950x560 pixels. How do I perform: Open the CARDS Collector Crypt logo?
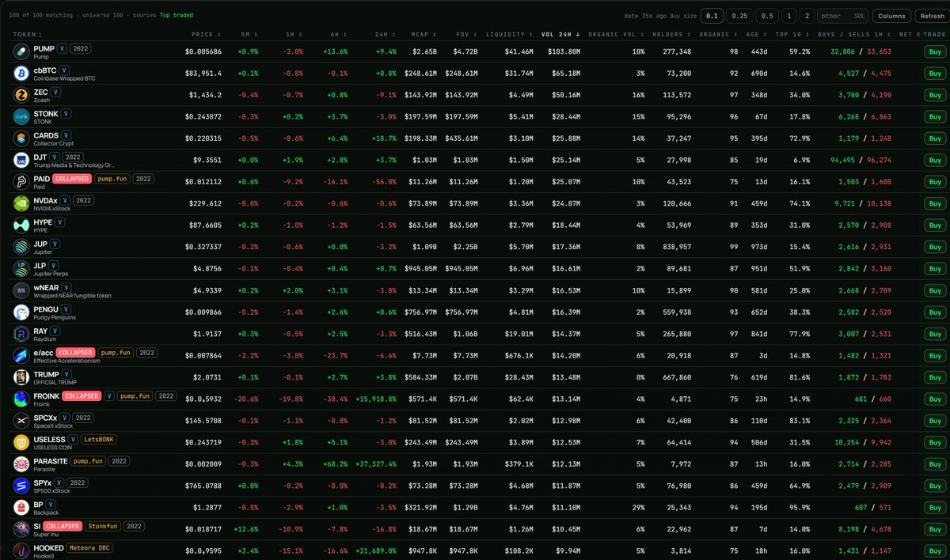(21, 138)
